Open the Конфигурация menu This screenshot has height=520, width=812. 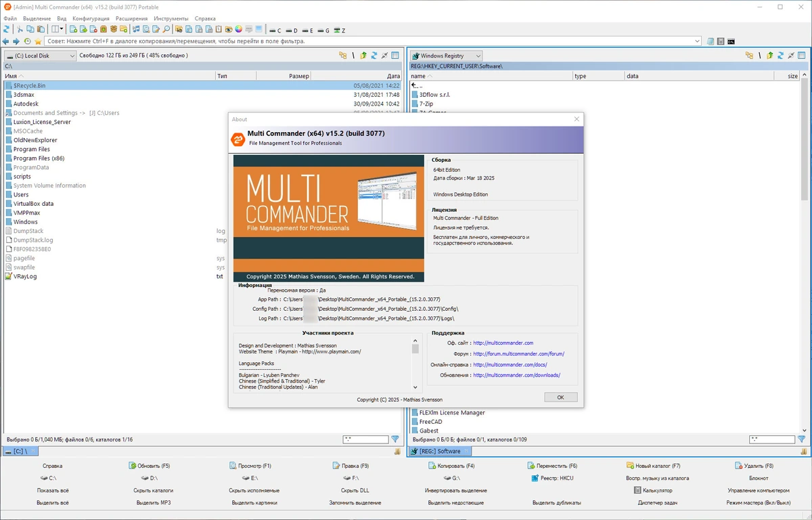(x=92, y=18)
